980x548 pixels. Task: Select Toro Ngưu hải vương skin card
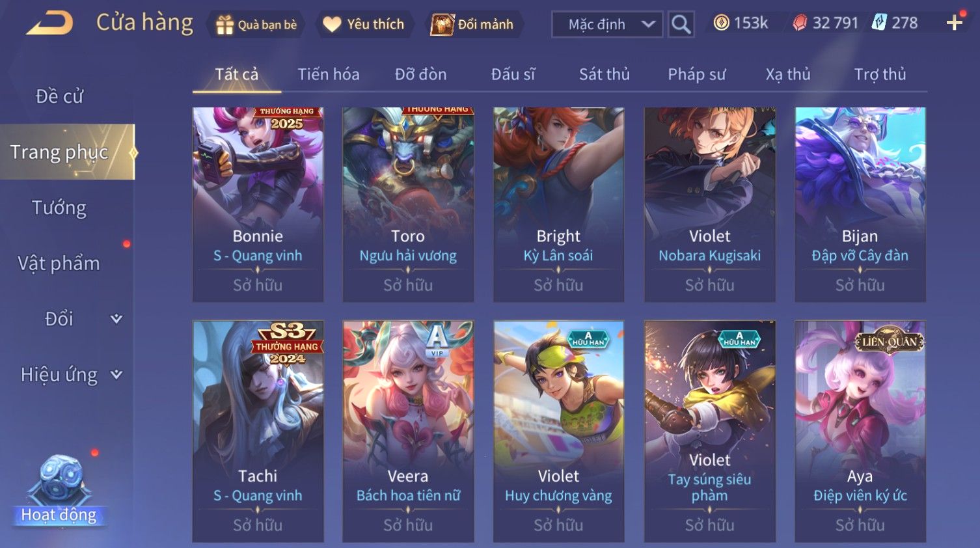408,204
